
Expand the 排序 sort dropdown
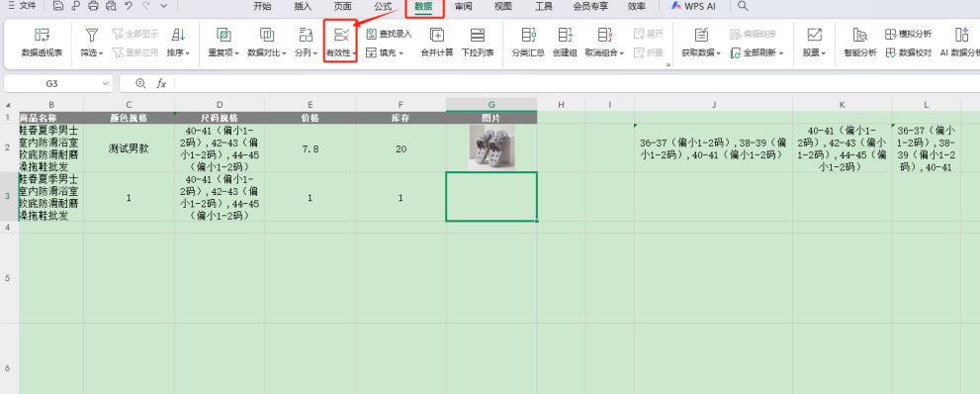[178, 53]
